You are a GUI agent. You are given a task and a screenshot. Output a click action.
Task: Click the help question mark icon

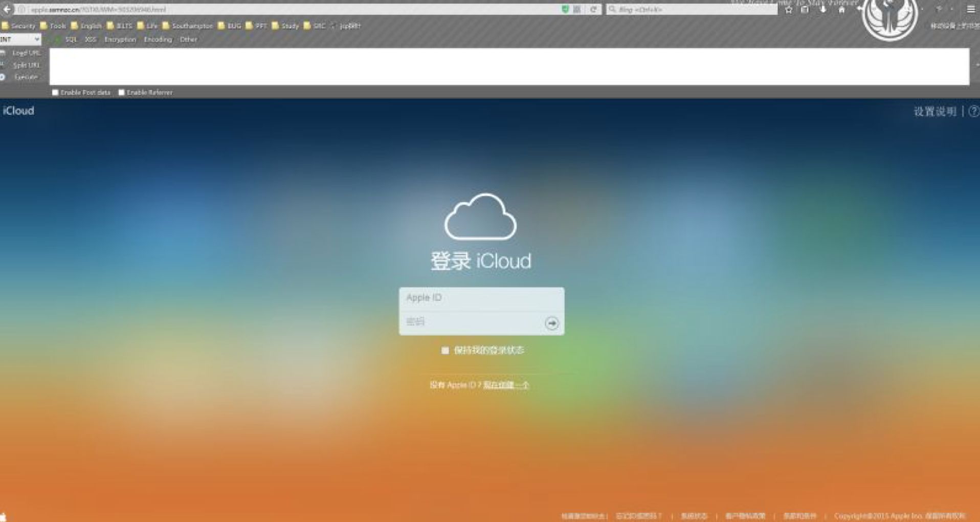click(x=973, y=111)
